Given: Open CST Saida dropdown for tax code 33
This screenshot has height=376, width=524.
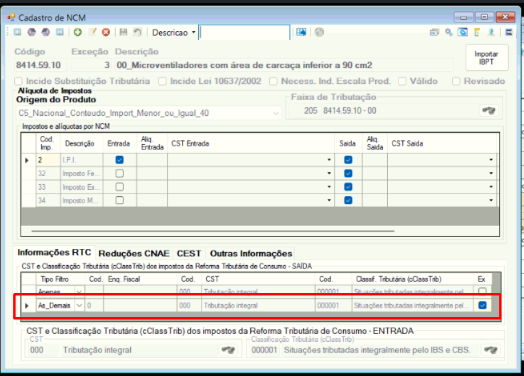Looking at the screenshot, I should pyautogui.click(x=491, y=187).
